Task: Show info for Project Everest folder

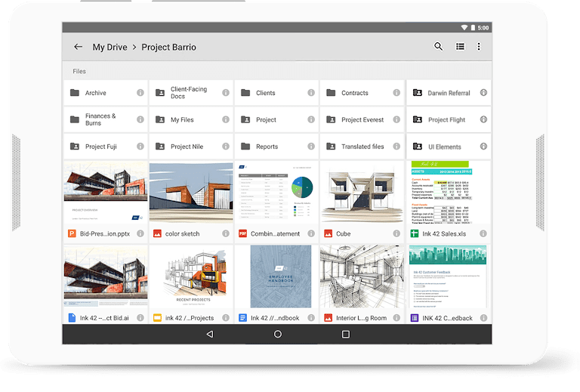Action: tap(396, 119)
